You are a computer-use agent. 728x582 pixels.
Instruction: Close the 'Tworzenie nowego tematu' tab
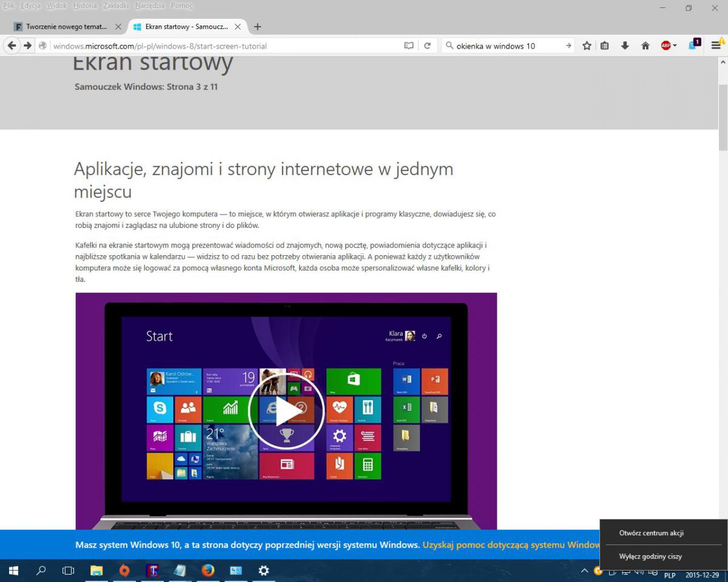point(118,27)
